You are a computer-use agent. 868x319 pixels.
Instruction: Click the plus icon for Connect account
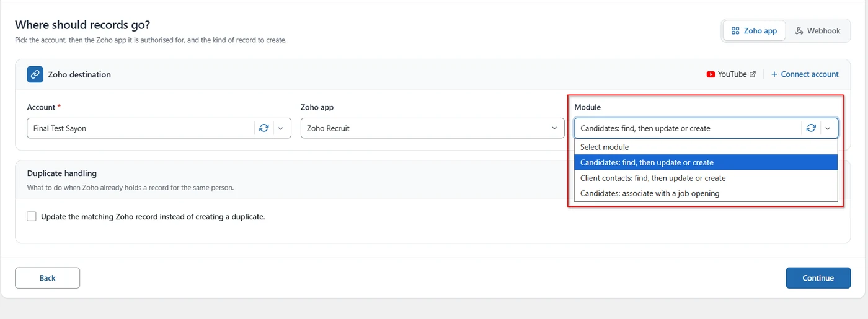pos(774,74)
